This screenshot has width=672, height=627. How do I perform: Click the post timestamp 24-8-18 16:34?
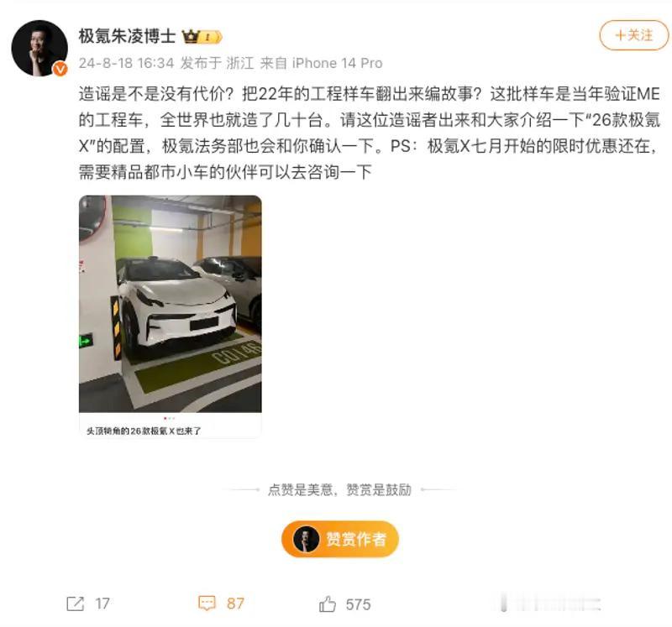[127, 64]
